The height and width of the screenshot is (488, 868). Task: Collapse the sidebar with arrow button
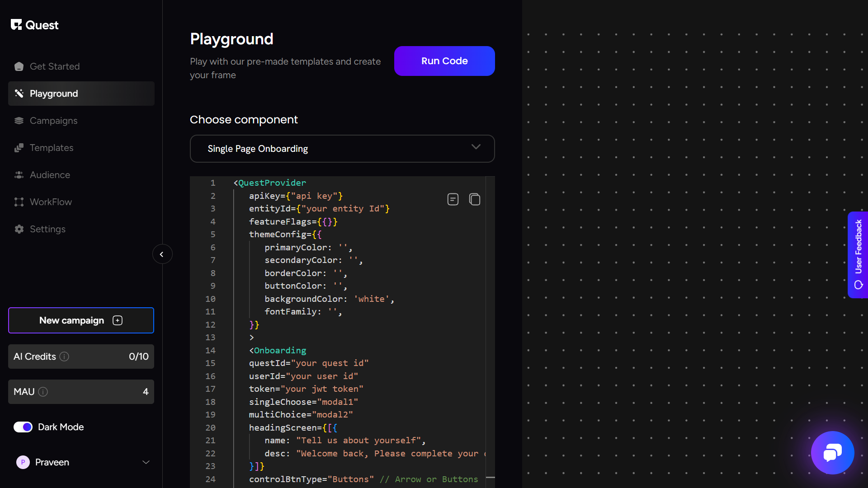(162, 254)
